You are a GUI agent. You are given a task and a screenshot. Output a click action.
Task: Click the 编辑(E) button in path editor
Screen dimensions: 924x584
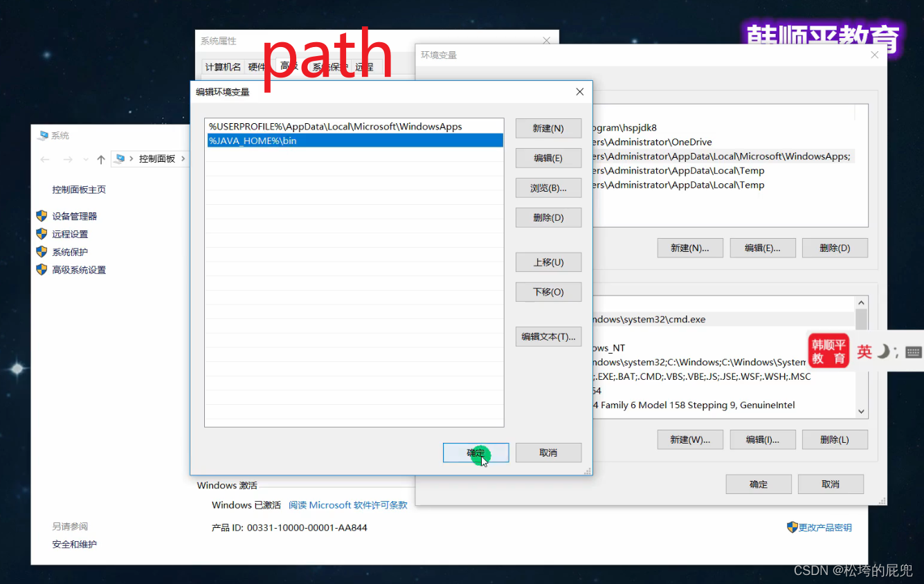click(548, 158)
